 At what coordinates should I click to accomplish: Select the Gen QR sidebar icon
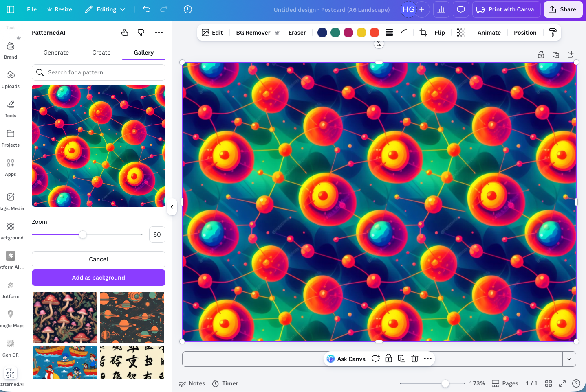pos(11,344)
